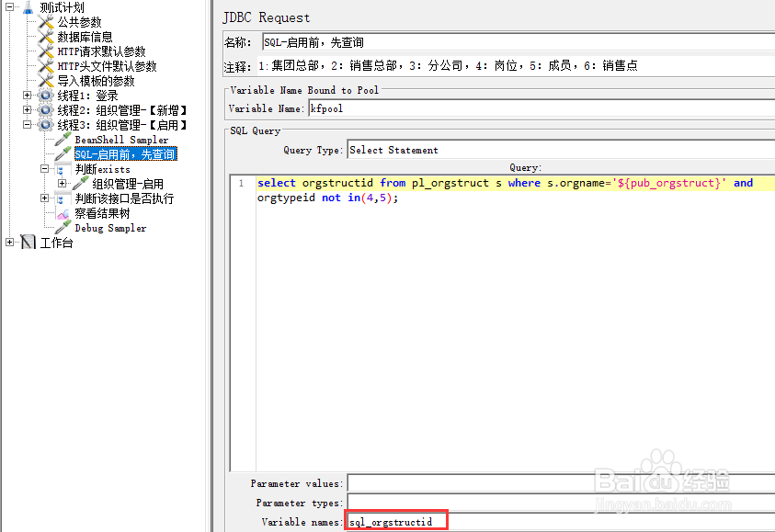Click the HTTP请求默认参数 config icon
Screen dimensions: 775x532
[45, 51]
